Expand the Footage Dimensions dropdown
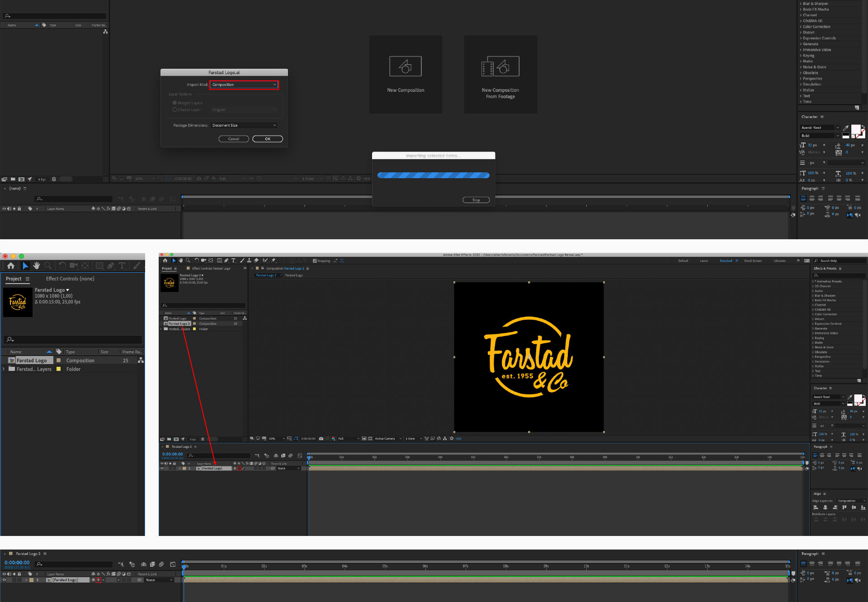Image resolution: width=868 pixels, height=602 pixels. coord(244,126)
